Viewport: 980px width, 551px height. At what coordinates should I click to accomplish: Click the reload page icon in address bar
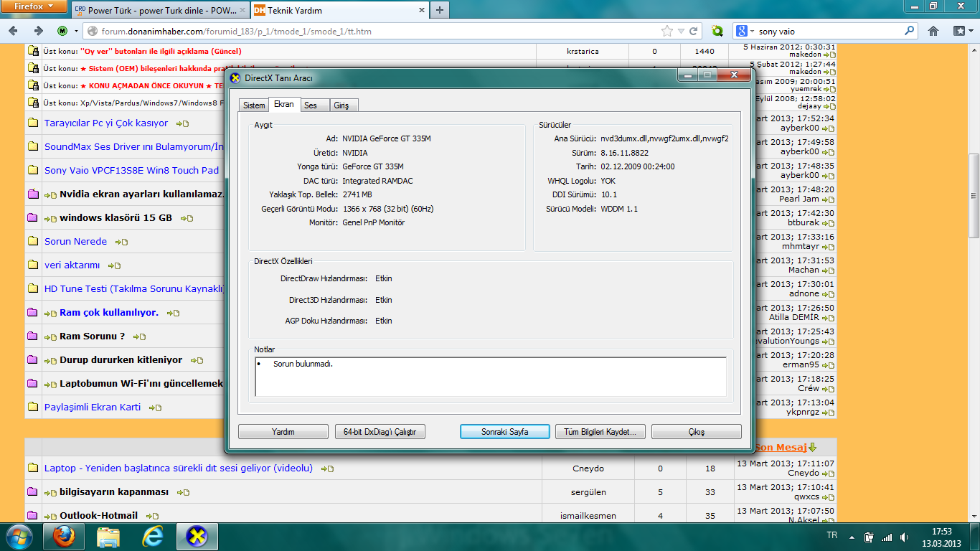(694, 31)
